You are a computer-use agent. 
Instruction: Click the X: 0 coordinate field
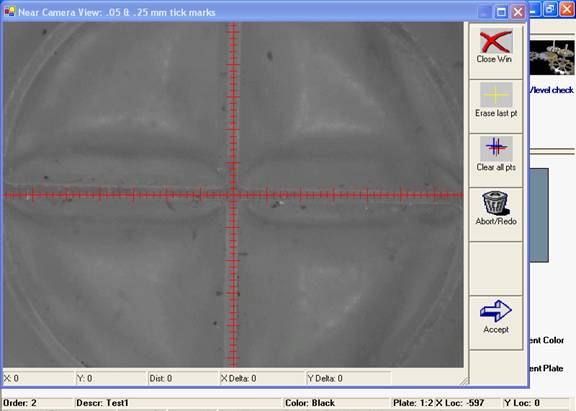(x=38, y=378)
